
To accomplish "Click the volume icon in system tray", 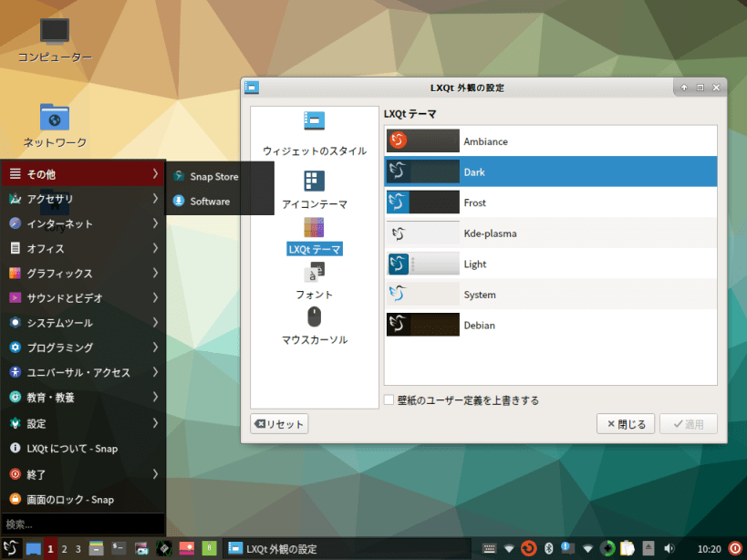I will pos(669,548).
